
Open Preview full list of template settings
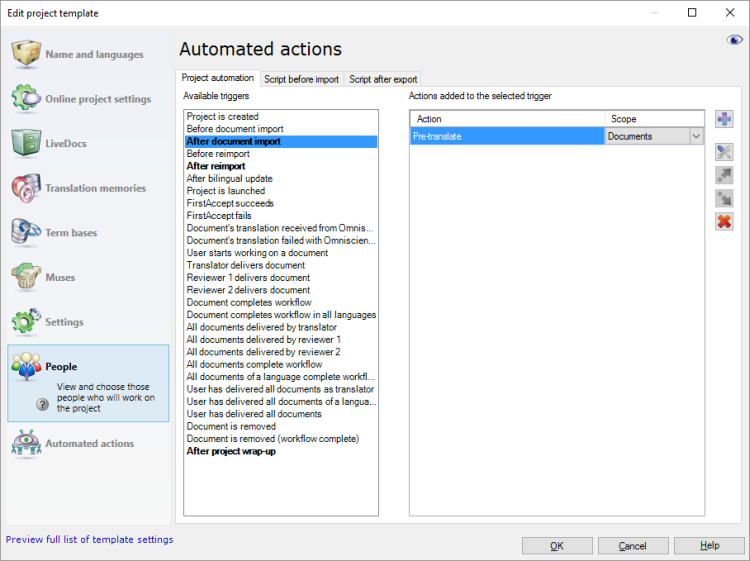coord(89,540)
